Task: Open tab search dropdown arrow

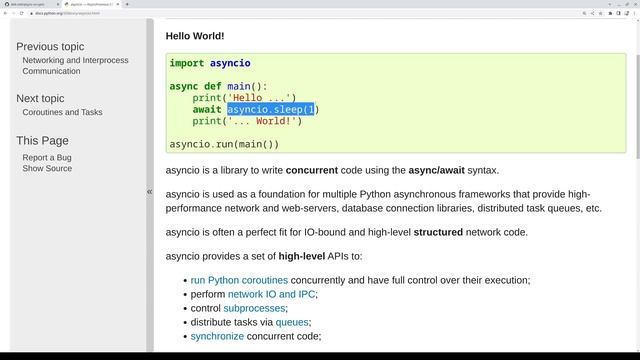Action: (610, 4)
